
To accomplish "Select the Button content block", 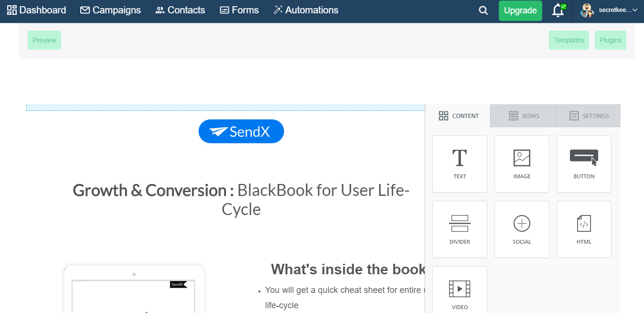I will click(584, 164).
